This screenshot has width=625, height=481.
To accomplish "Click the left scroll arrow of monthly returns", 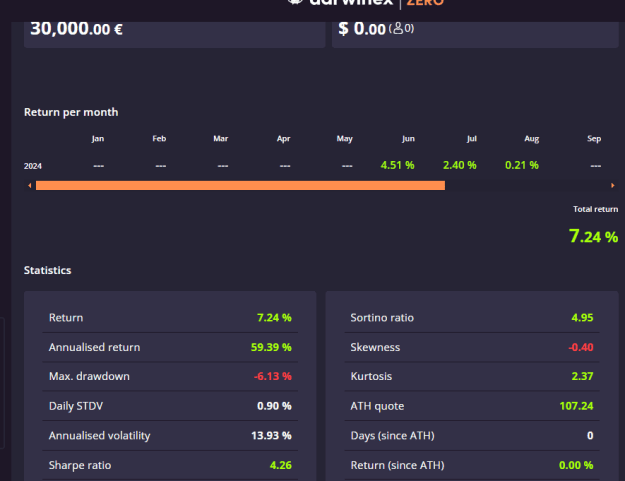I will click(x=29, y=185).
